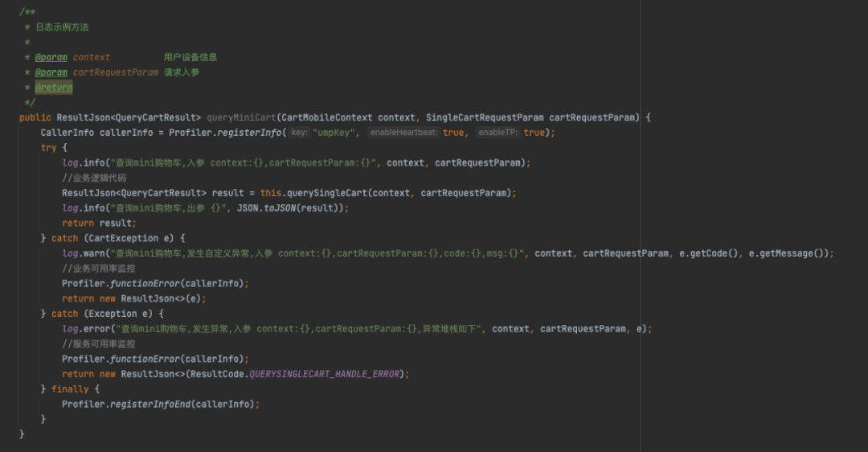This screenshot has width=868, height=452.
Task: Click the ResultCode class reference
Action: [x=217, y=375]
